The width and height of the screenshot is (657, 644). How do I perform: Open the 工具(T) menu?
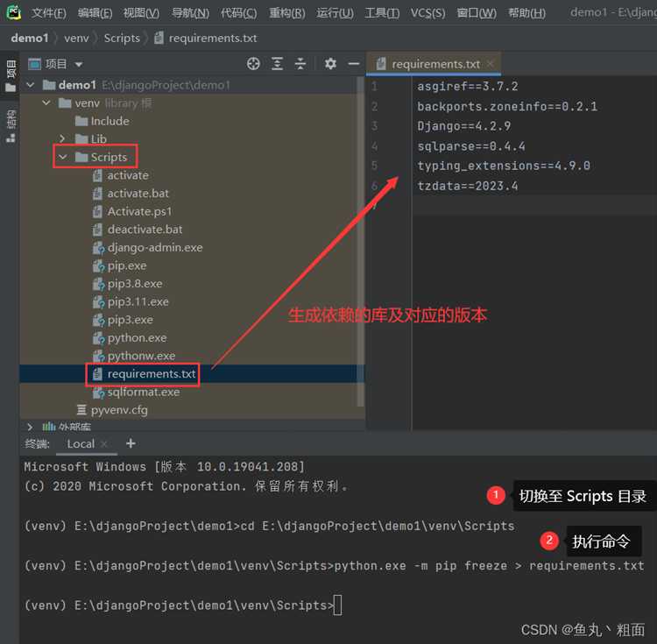click(x=382, y=13)
